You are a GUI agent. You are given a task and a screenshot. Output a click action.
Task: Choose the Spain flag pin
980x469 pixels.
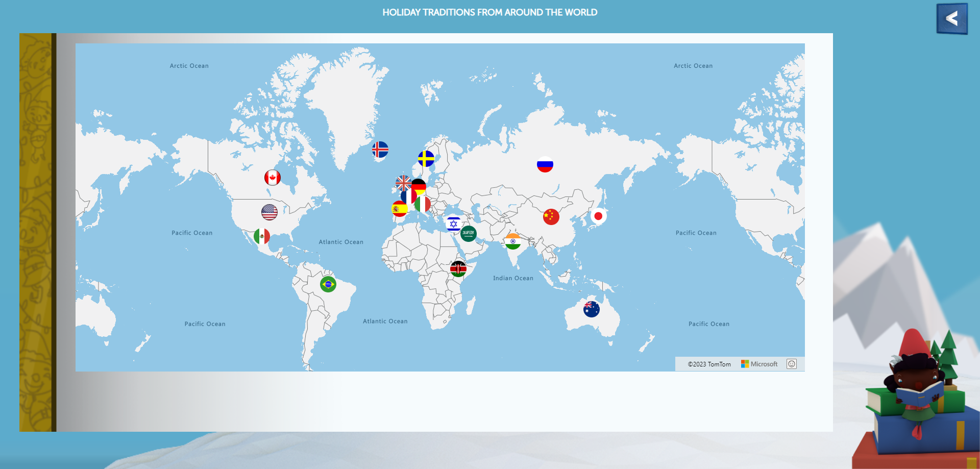(399, 209)
